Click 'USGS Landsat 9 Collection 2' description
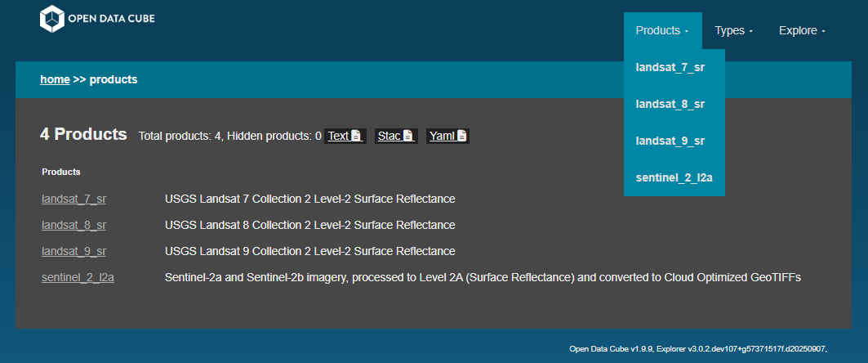 [x=310, y=251]
